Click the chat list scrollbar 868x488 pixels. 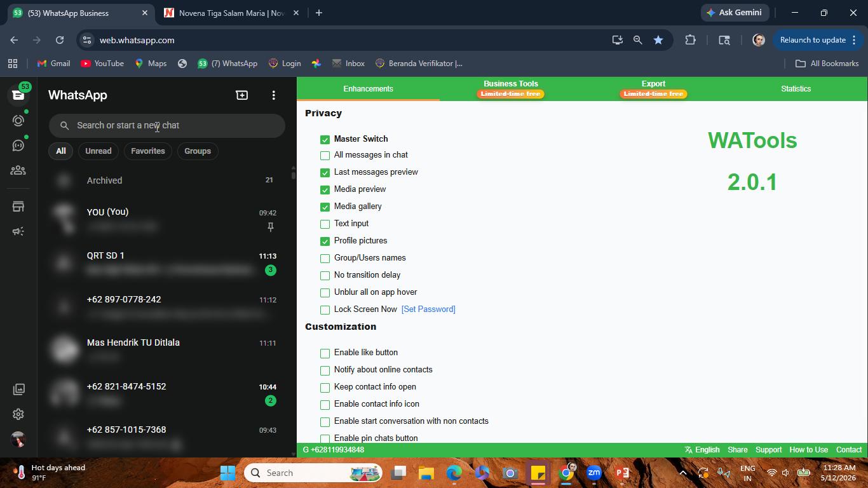point(293,173)
